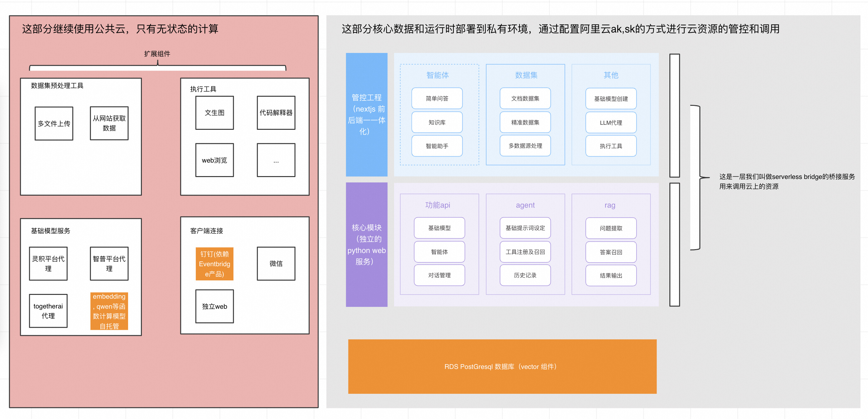Viewport: 868px width, 419px height.
Task: Select the 答案召回 box
Action: [611, 252]
